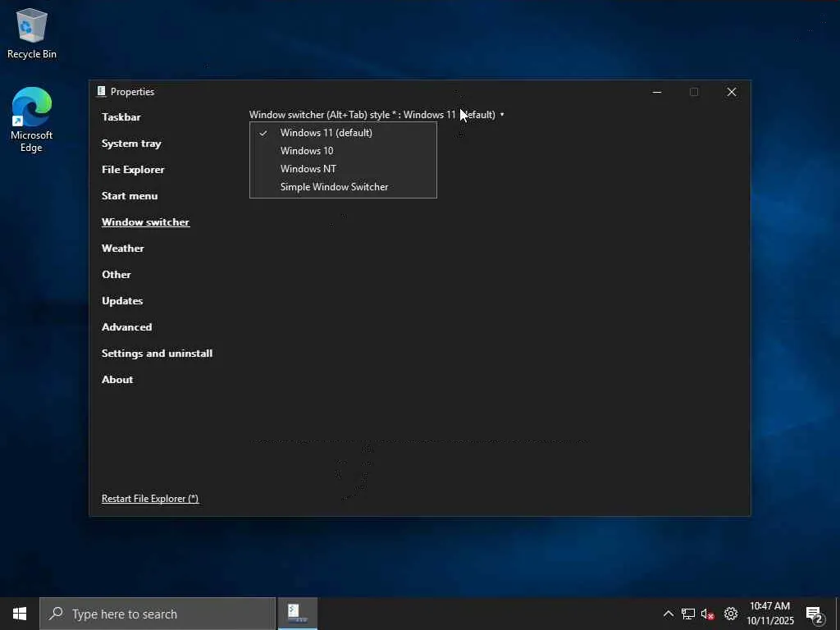
Task: Click the Restart File Explorer link
Action: (x=150, y=498)
